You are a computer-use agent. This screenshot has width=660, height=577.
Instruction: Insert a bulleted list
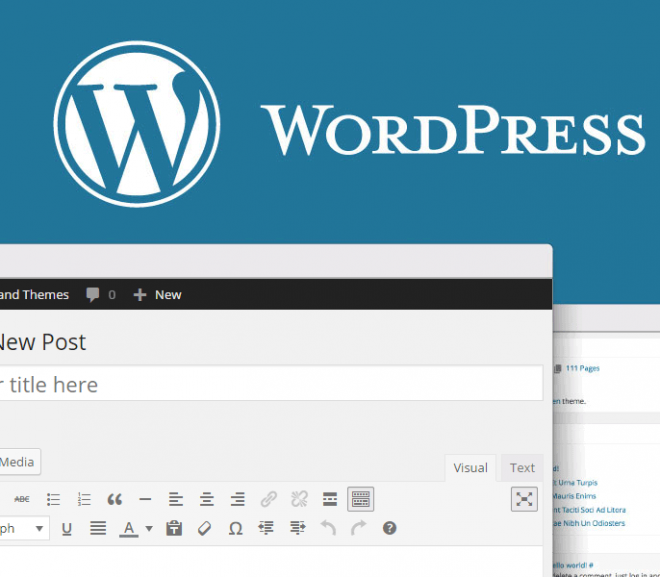53,500
